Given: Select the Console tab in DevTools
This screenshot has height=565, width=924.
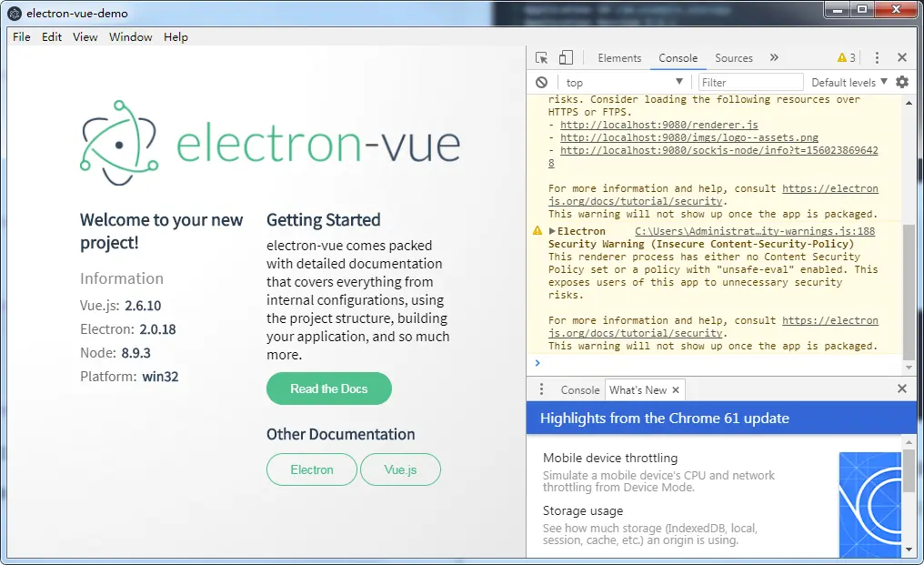Looking at the screenshot, I should point(678,58).
